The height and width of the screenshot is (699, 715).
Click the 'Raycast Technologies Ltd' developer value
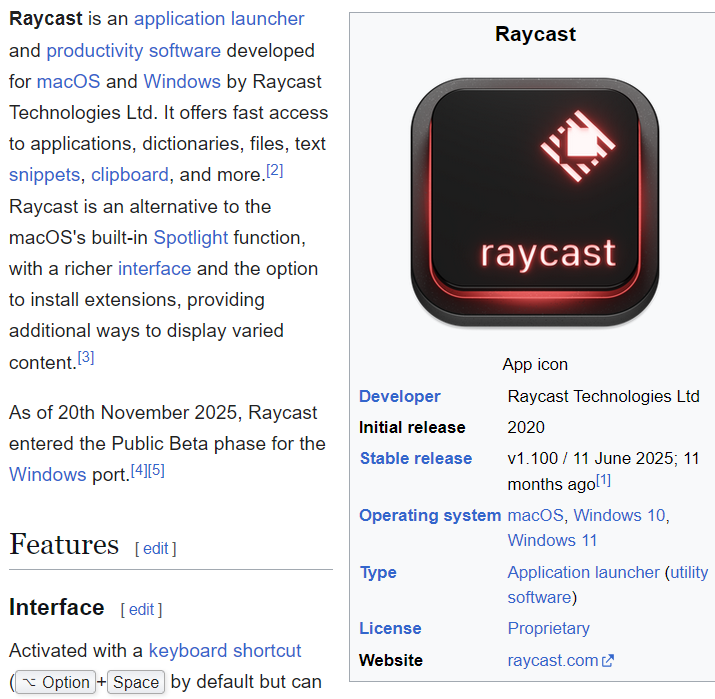[603, 396]
